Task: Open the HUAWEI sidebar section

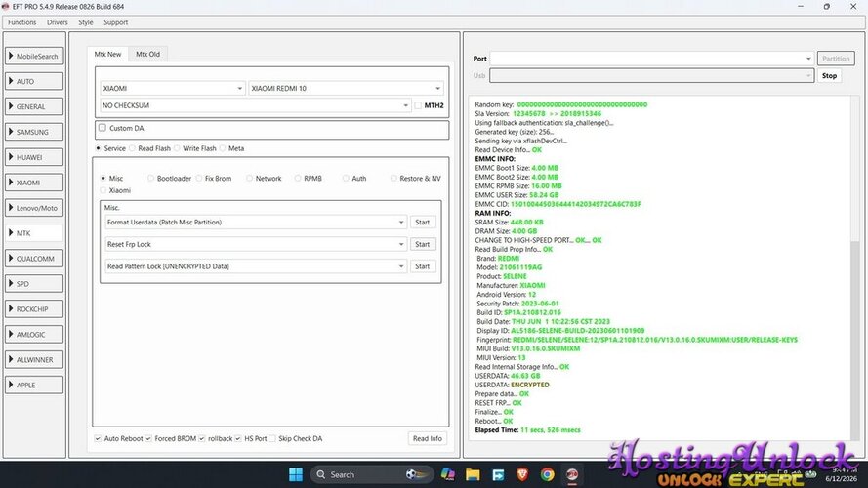Action: point(34,157)
